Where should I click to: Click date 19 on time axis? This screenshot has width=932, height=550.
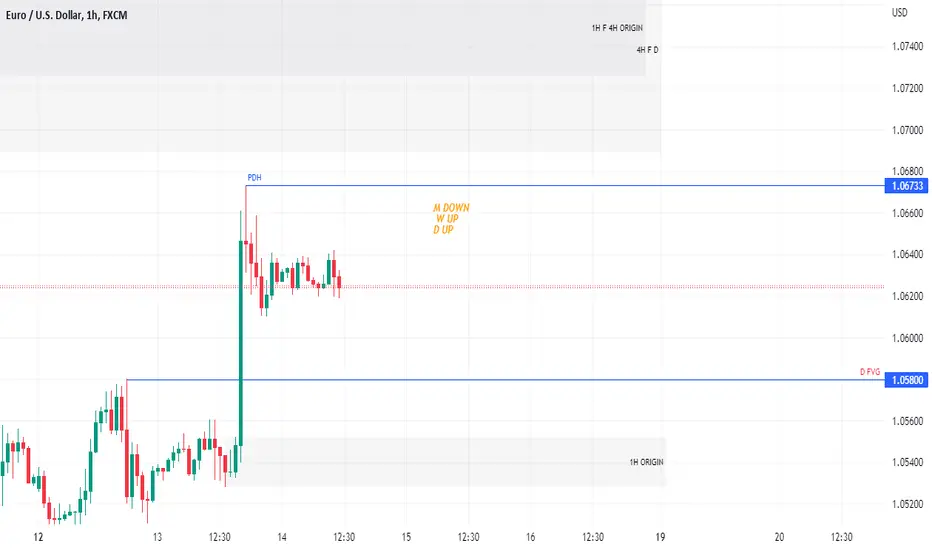click(660, 537)
